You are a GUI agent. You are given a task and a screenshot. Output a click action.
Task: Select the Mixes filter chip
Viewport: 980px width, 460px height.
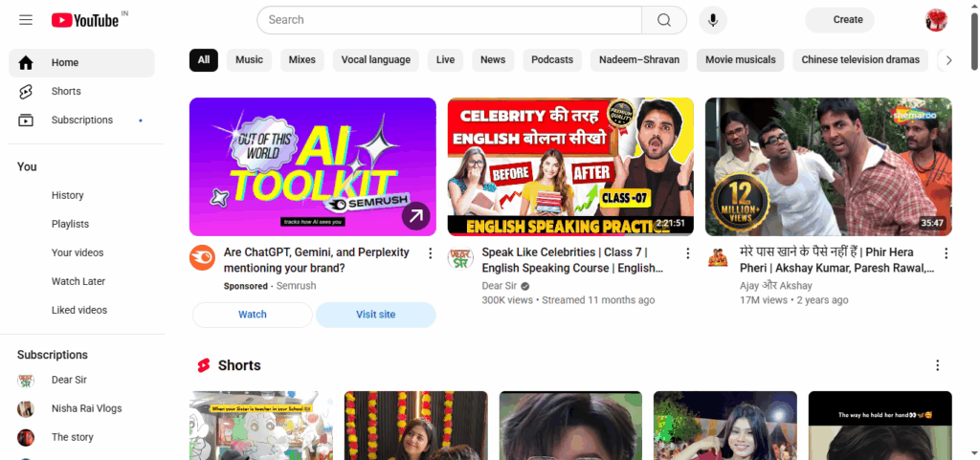tap(302, 60)
